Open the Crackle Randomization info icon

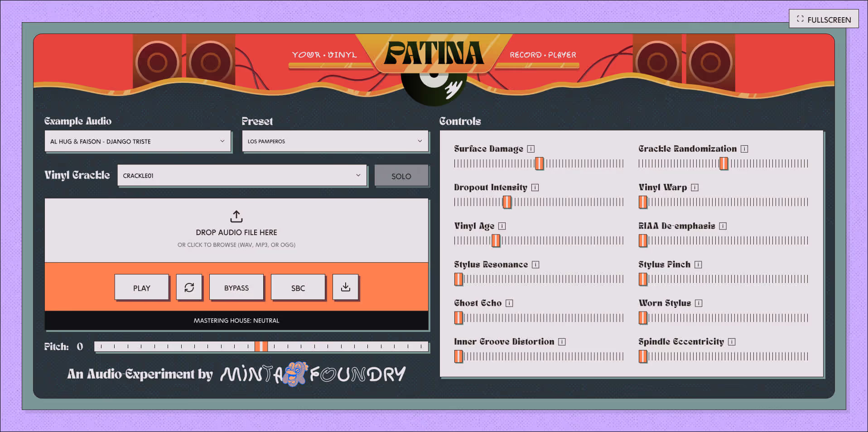pyautogui.click(x=744, y=149)
